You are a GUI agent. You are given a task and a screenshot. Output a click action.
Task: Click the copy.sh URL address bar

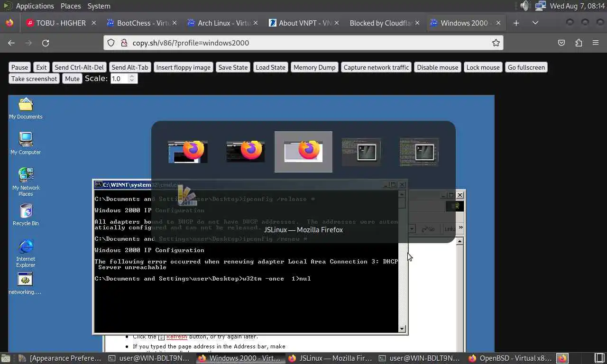coord(303,43)
